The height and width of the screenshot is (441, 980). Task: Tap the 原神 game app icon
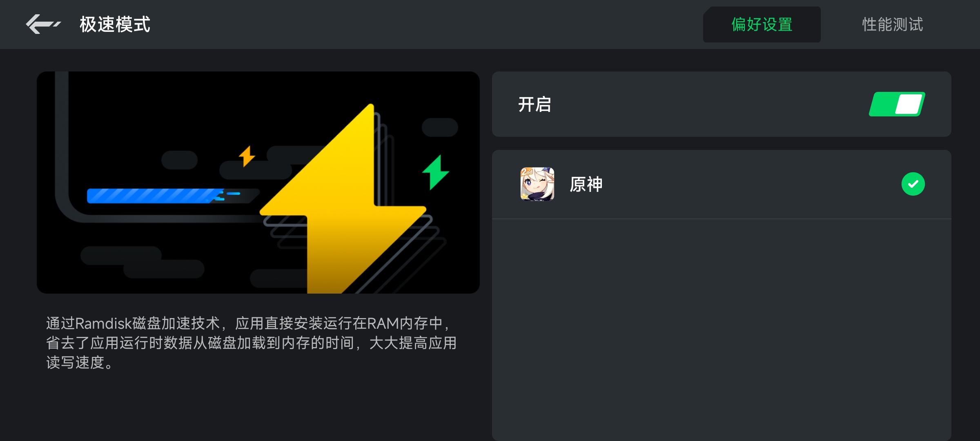[x=537, y=184]
